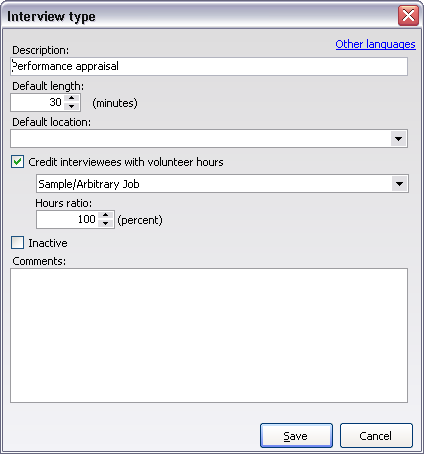
Task: Increase hours ratio with up arrow
Action: pyautogui.click(x=106, y=215)
